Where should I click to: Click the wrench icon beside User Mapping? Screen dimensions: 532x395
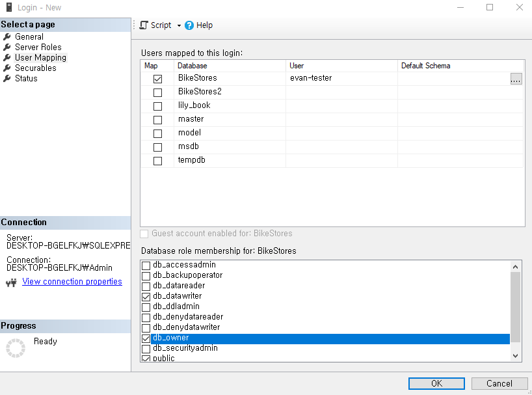tap(7, 58)
